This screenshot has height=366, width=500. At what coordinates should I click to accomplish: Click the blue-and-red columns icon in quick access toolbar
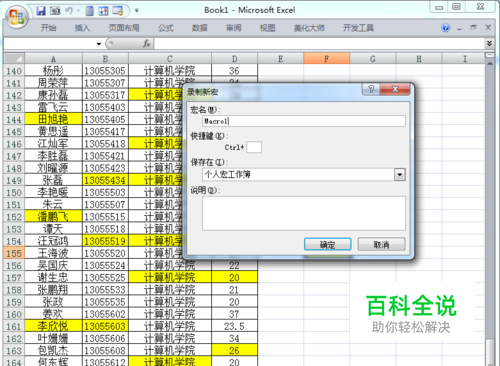[103, 11]
